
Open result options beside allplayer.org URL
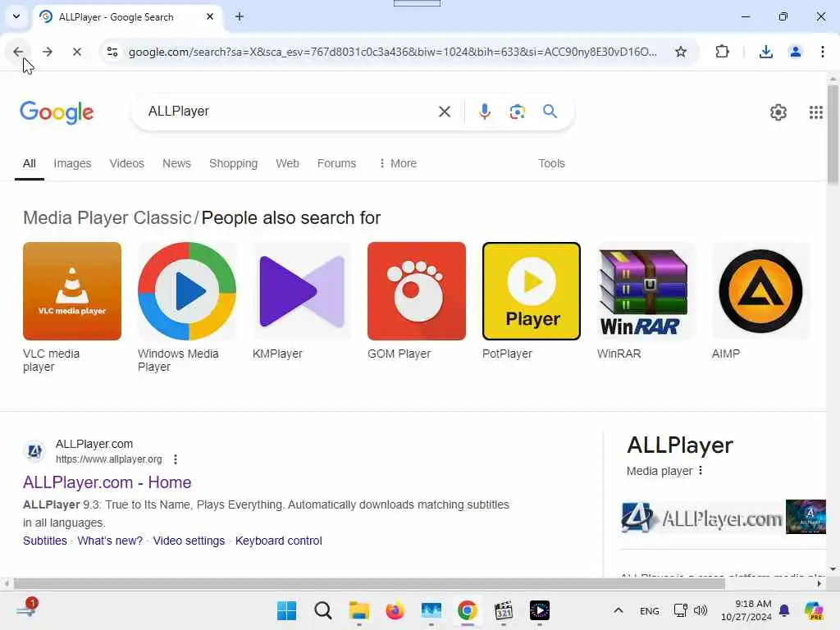tap(176, 459)
